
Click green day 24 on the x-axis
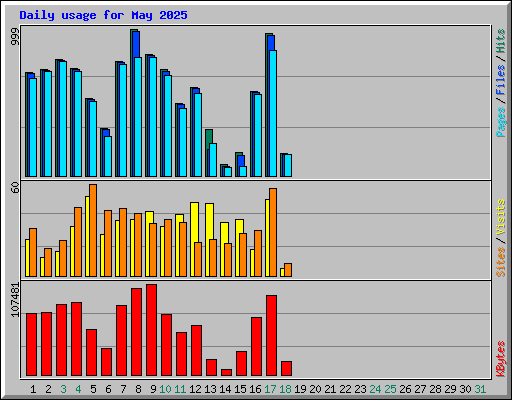375,389
